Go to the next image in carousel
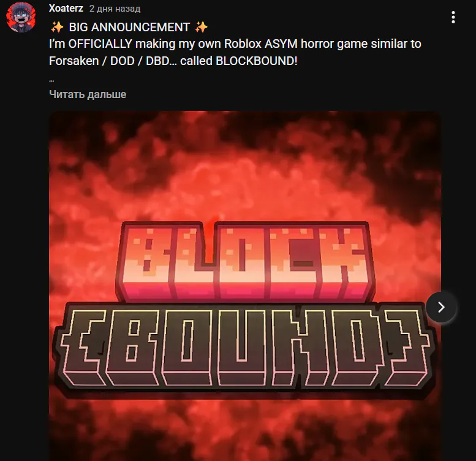The height and width of the screenshot is (461, 476). point(441,307)
